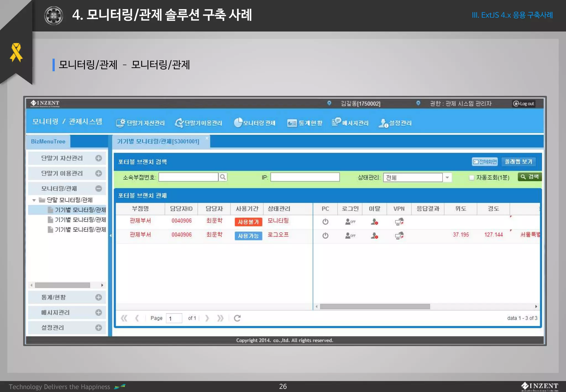The height and width of the screenshot is (392, 566).
Task: Expand sidebar 통계/현황 plus icon
Action: 99,297
